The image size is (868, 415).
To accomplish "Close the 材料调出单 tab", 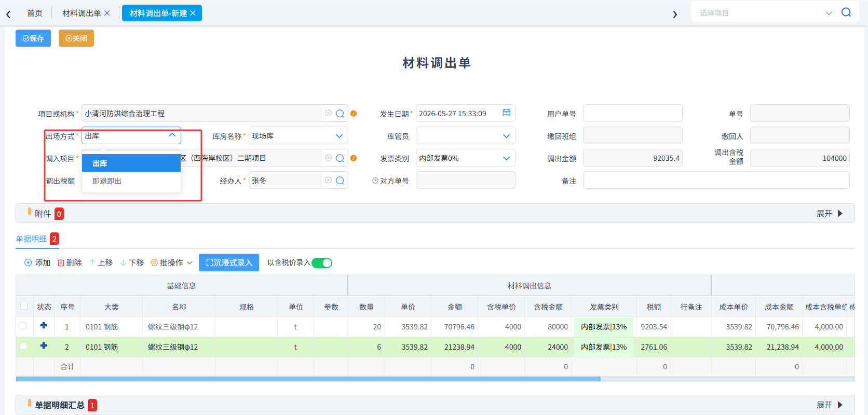I will 107,13.
